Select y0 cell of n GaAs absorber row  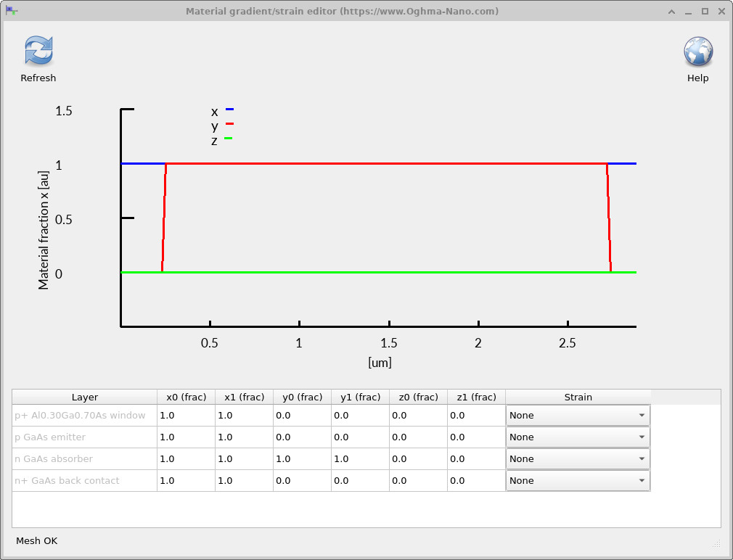pyautogui.click(x=302, y=458)
